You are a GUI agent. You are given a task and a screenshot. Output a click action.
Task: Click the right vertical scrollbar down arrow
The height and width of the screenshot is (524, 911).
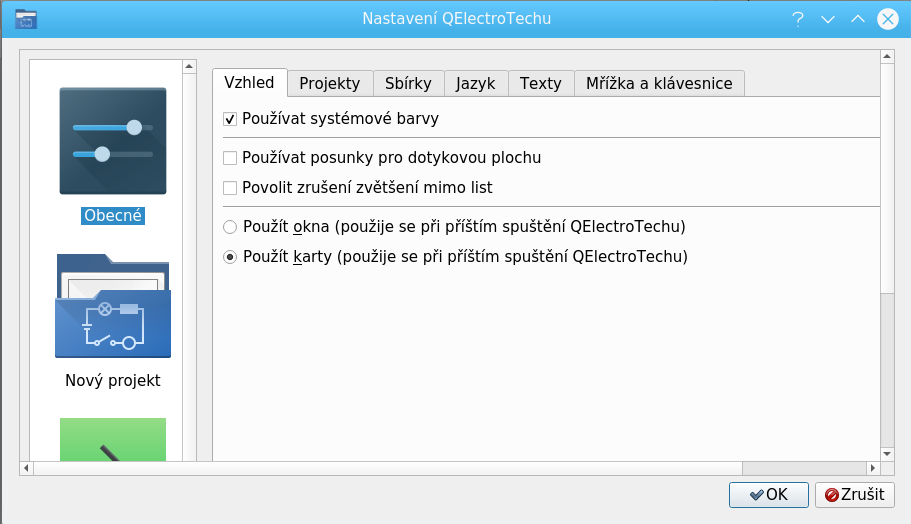tap(887, 452)
